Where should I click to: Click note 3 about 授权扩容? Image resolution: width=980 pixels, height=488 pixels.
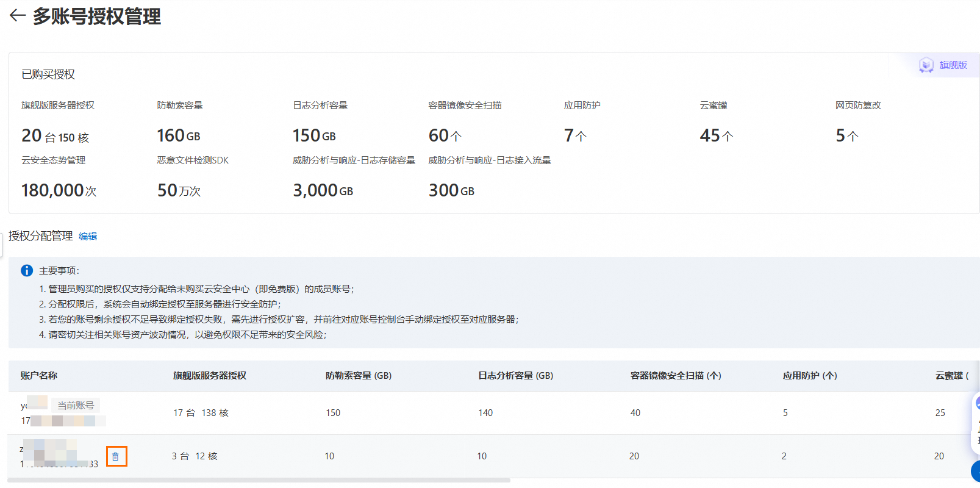point(279,320)
